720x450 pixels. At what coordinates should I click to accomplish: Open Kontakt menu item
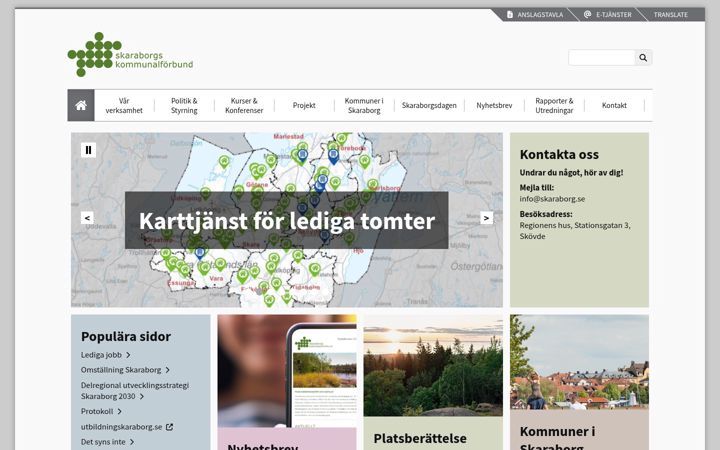(614, 106)
